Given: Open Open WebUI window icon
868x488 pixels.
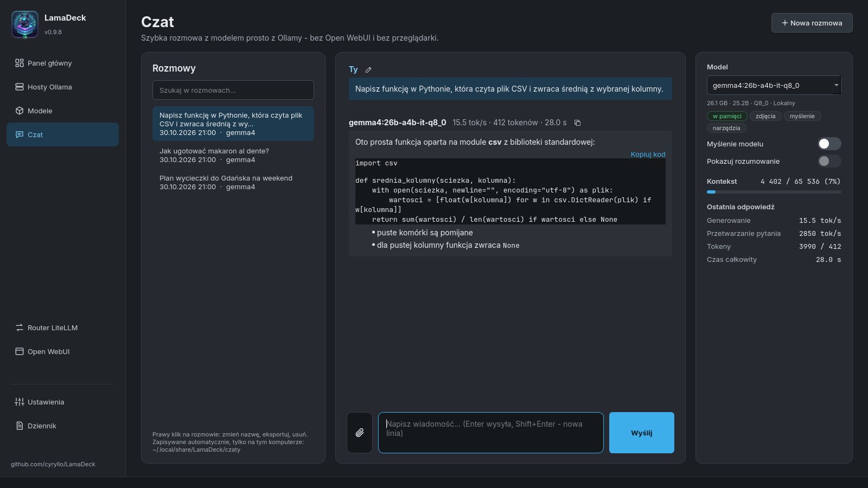Looking at the screenshot, I should (x=20, y=351).
